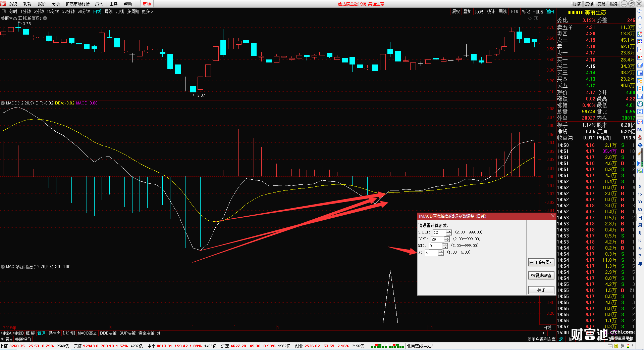Switch to the 60分钟 period tab

tap(84, 11)
